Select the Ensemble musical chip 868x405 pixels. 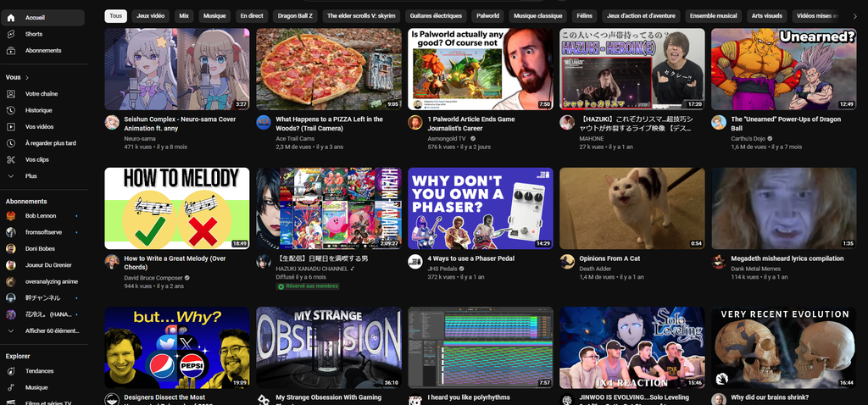(711, 16)
